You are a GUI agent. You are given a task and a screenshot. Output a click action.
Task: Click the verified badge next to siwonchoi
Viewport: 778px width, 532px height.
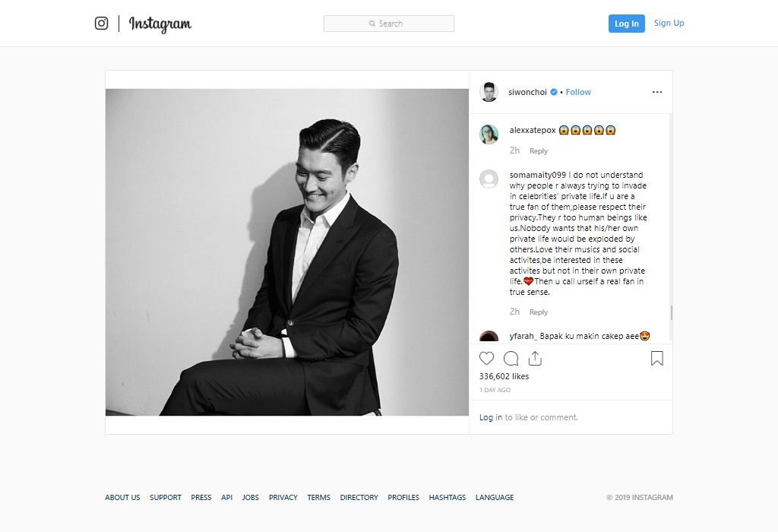coord(554,92)
